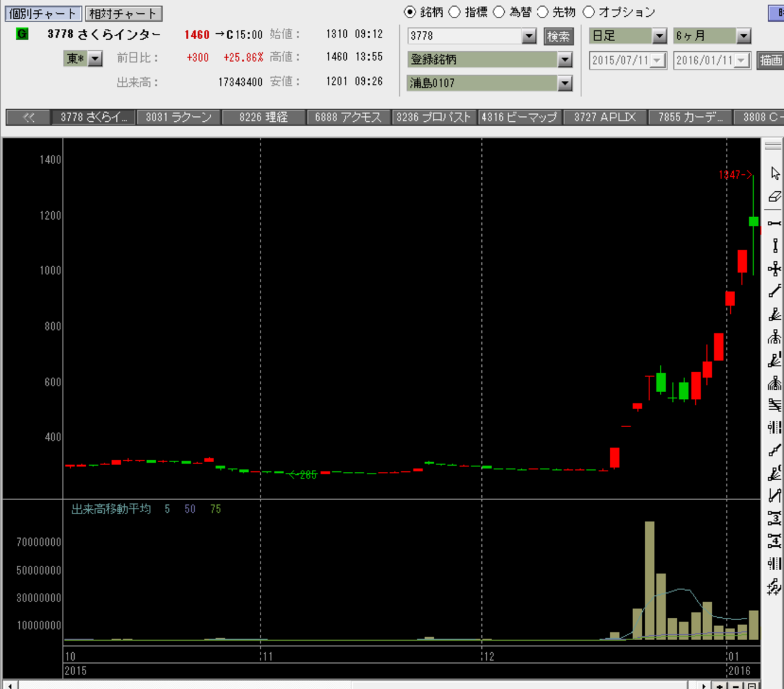Image resolution: width=784 pixels, height=689 pixels.
Task: Select the 指標 radio button
Action: click(x=455, y=12)
